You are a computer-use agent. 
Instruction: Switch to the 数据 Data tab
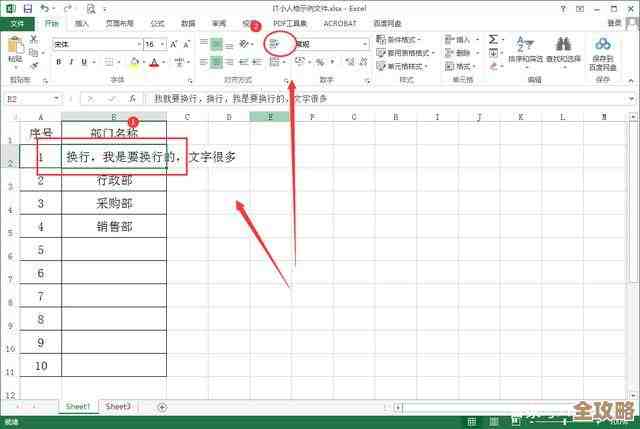point(188,23)
